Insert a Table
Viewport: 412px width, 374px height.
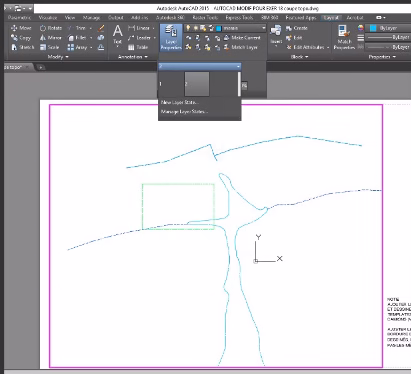pyautogui.click(x=138, y=47)
